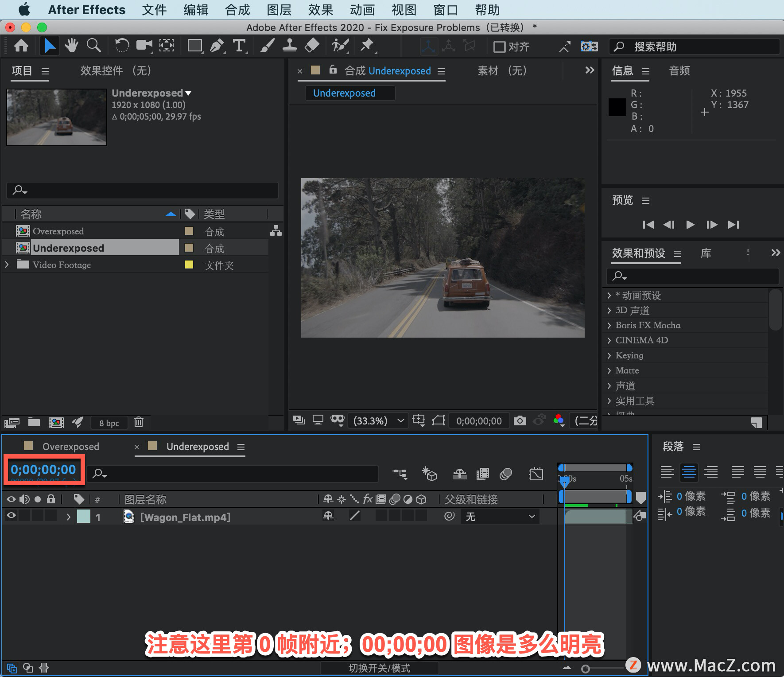The height and width of the screenshot is (677, 784).
Task: Open the 图层 menu in menu bar
Action: [279, 10]
